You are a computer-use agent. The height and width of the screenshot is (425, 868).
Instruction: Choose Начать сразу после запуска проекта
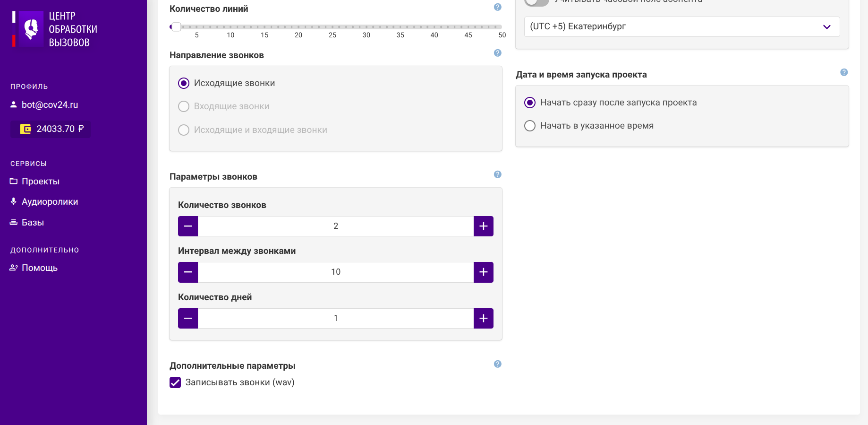click(530, 103)
